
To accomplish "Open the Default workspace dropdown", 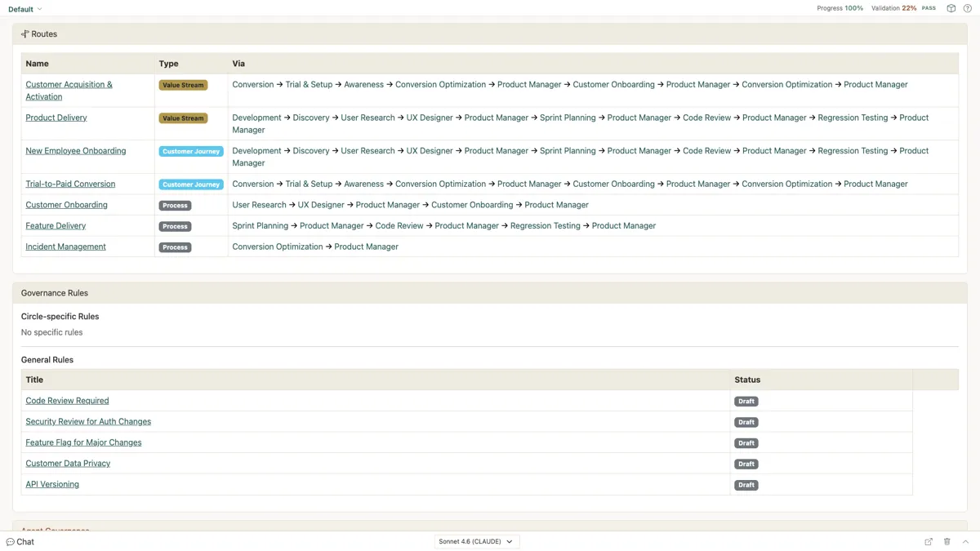I will (24, 9).
